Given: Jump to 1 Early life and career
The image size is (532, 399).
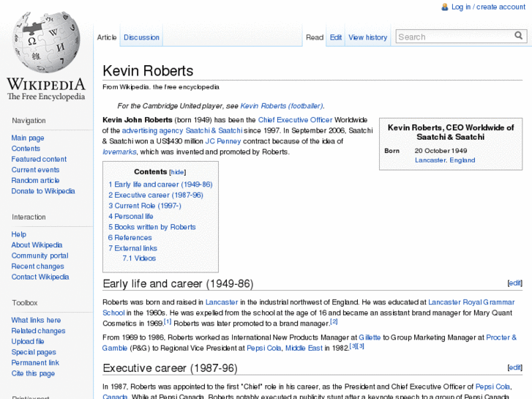Looking at the screenshot, I should pos(160,184).
